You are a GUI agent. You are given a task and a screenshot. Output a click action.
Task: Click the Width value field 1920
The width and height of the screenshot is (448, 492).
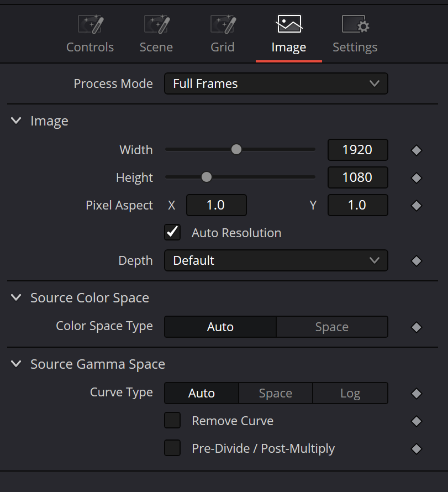tap(358, 150)
